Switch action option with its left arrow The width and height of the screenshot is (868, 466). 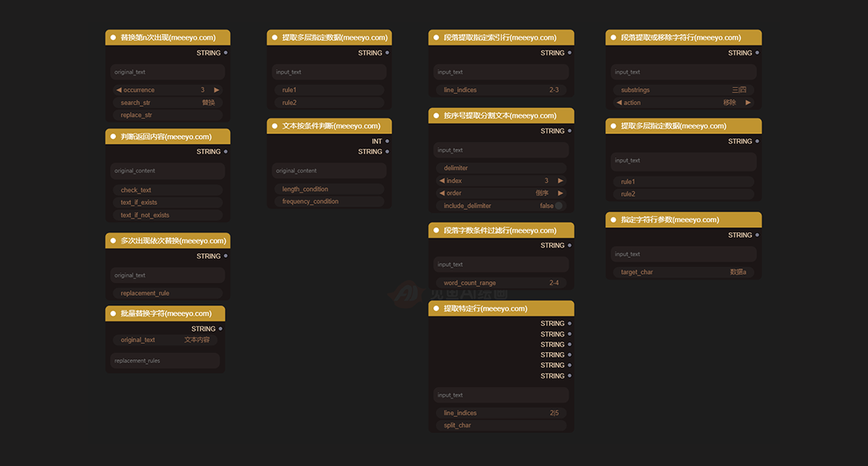tap(619, 102)
